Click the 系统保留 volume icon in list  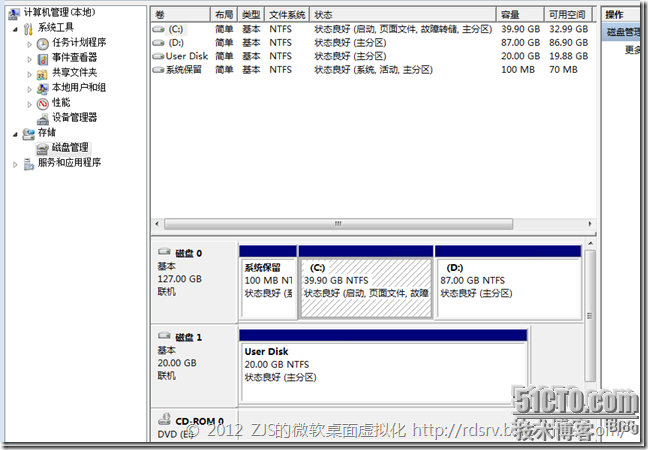coord(158,70)
